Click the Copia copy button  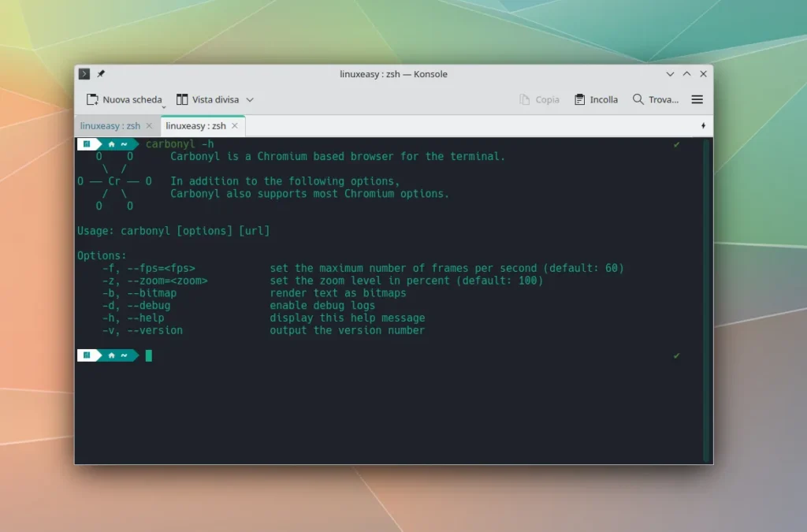pos(540,100)
